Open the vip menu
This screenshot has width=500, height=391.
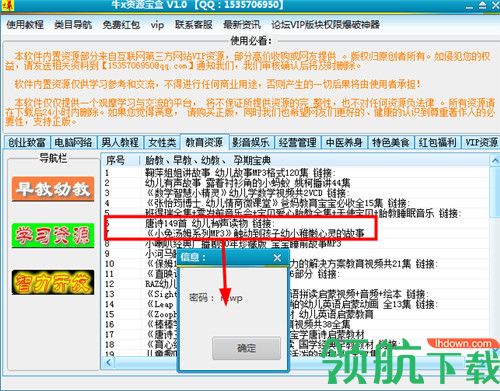click(x=157, y=25)
